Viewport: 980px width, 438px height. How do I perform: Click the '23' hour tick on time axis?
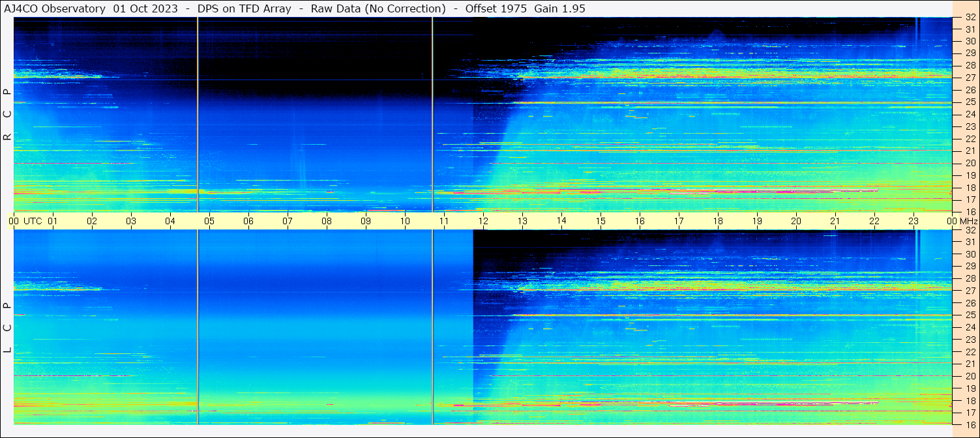click(913, 221)
